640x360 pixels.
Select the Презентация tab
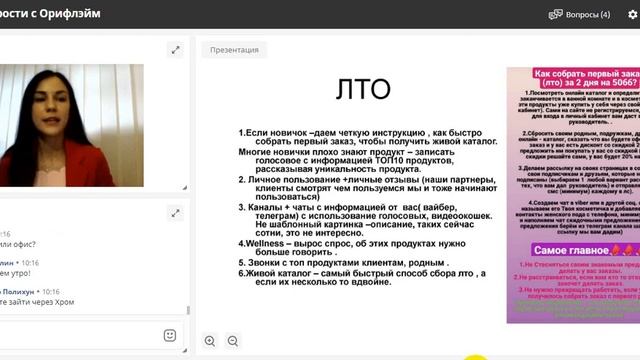[x=234, y=50]
